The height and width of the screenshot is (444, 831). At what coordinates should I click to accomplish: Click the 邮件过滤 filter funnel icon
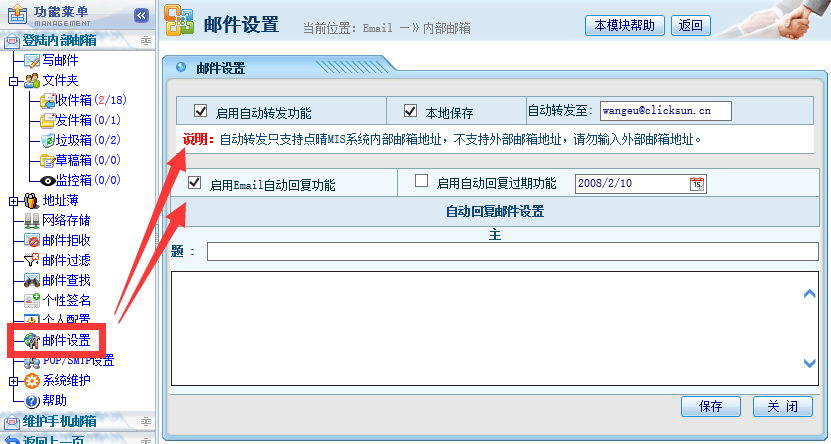[x=32, y=260]
